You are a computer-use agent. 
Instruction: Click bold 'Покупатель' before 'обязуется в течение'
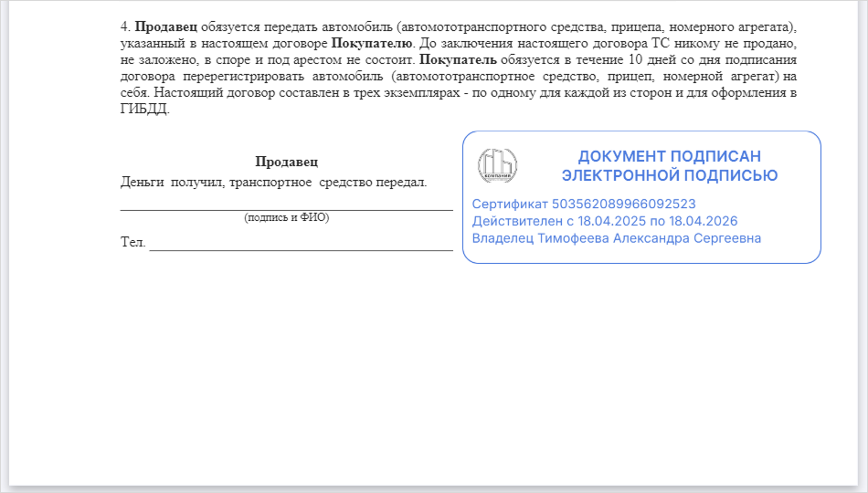pos(458,59)
